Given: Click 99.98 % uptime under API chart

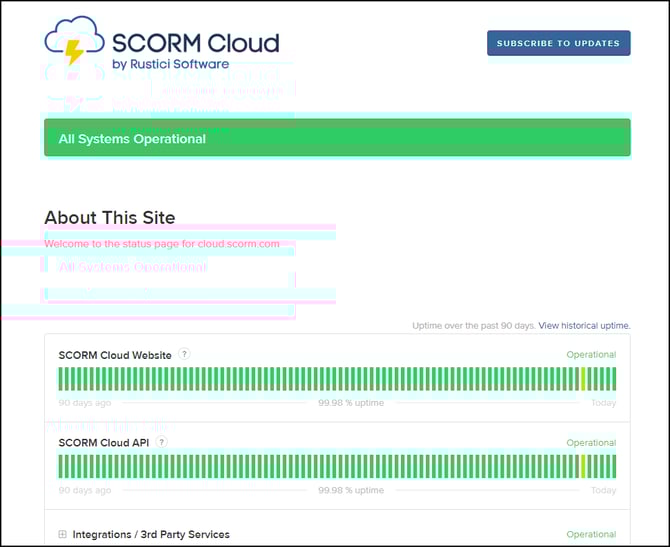Looking at the screenshot, I should tap(351, 490).
